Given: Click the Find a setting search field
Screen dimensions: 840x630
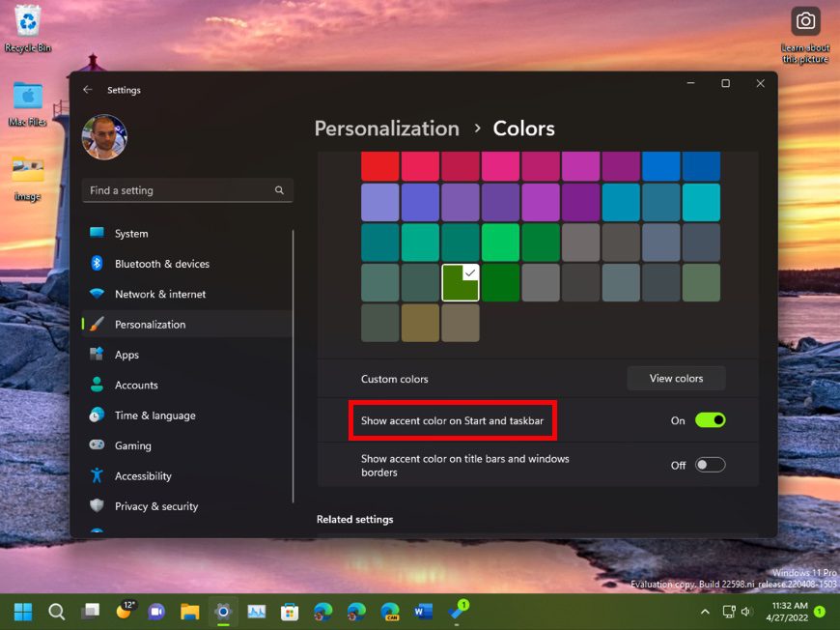Looking at the screenshot, I should coord(187,190).
